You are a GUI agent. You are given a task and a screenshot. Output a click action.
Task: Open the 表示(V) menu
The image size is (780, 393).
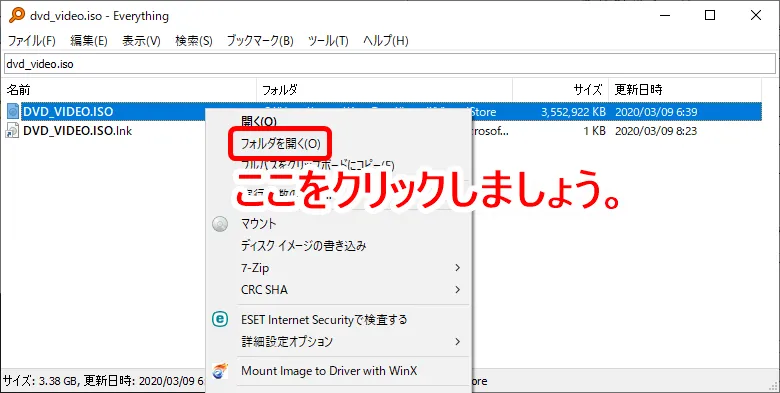pyautogui.click(x=141, y=41)
